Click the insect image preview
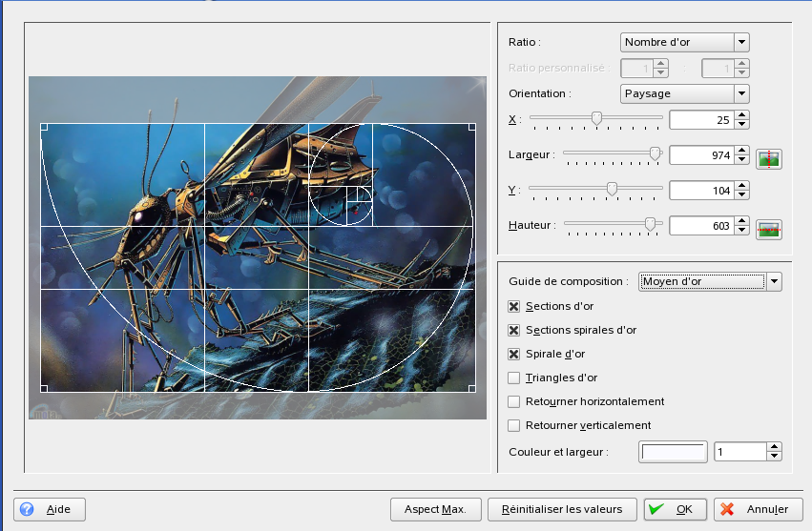This screenshot has height=531, width=812. pyautogui.click(x=258, y=248)
